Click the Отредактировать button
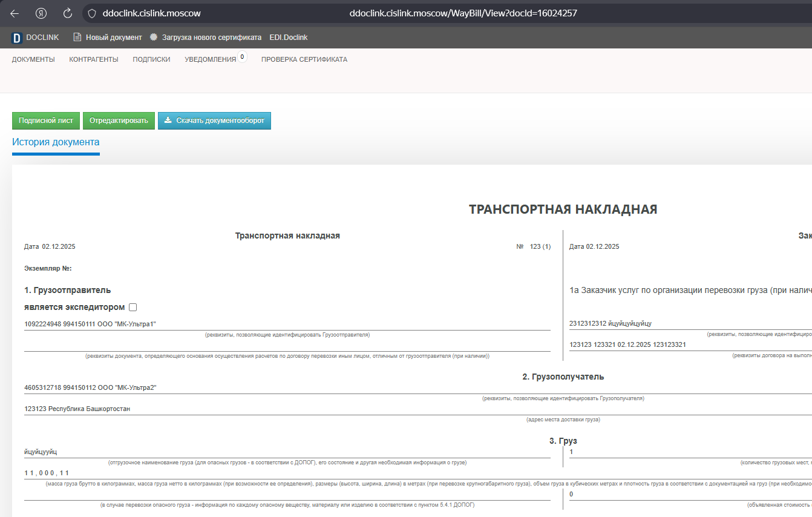This screenshot has width=812, height=517. 119,120
